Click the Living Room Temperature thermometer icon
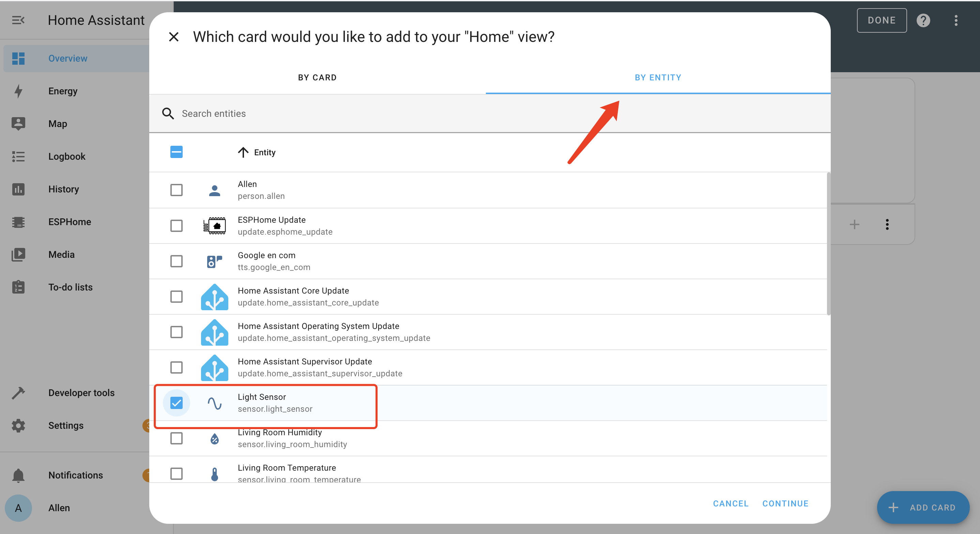This screenshot has width=980, height=534. click(x=215, y=474)
